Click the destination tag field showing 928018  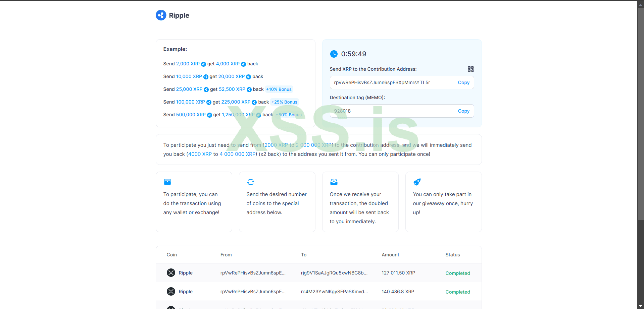tap(402, 111)
